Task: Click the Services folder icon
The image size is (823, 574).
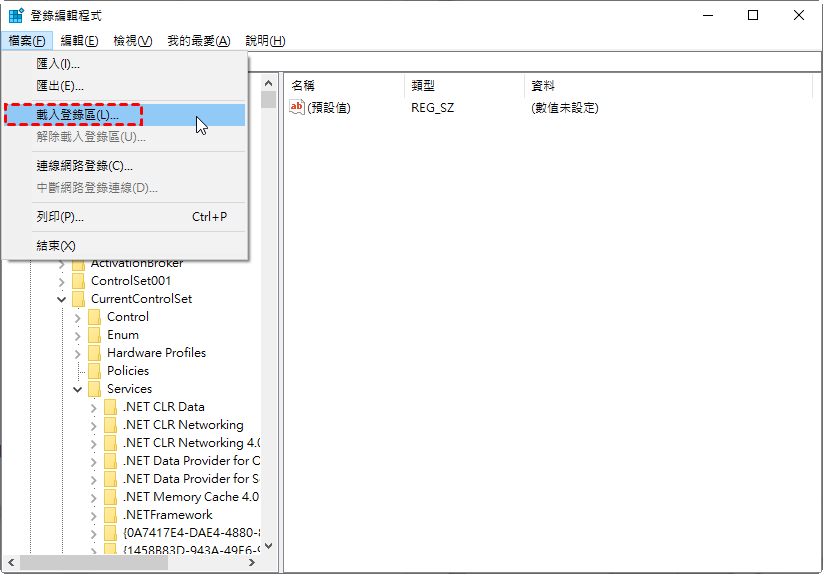Action: pyautogui.click(x=95, y=389)
